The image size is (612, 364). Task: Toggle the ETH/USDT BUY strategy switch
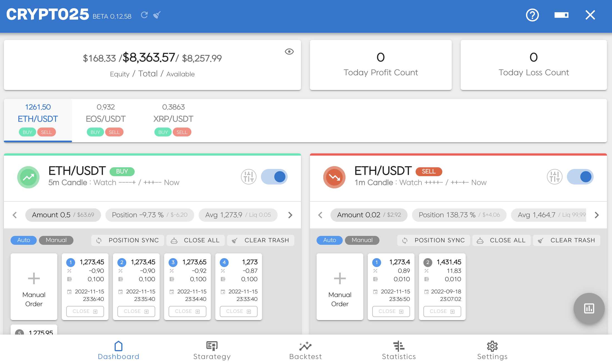tap(274, 177)
